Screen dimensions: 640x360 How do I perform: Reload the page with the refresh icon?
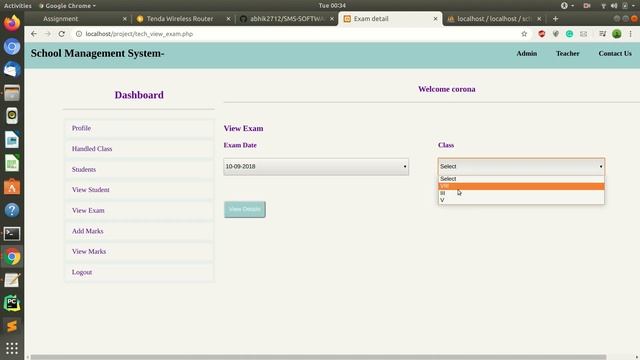point(62,34)
